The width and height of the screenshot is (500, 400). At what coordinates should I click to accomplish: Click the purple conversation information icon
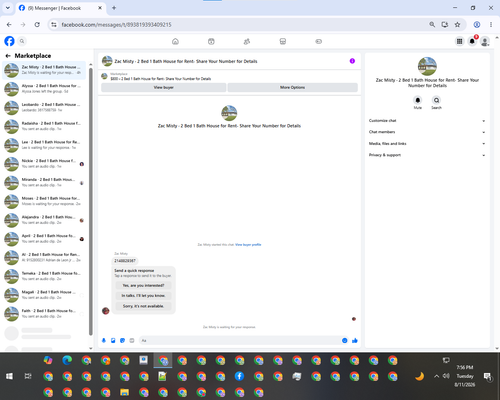tap(352, 61)
